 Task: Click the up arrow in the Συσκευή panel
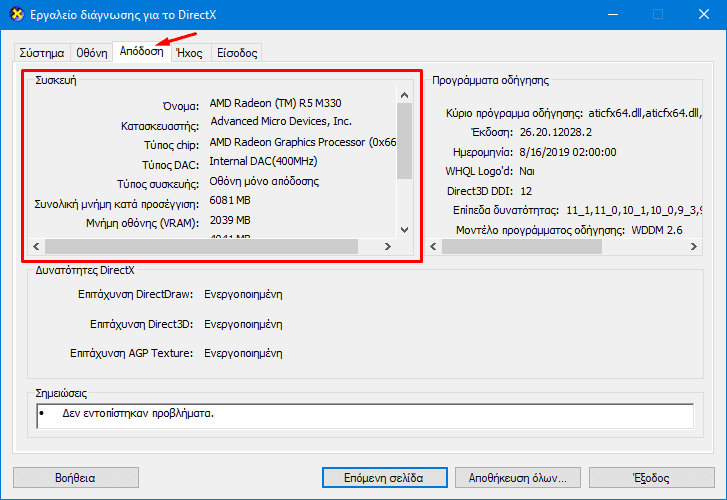(404, 95)
